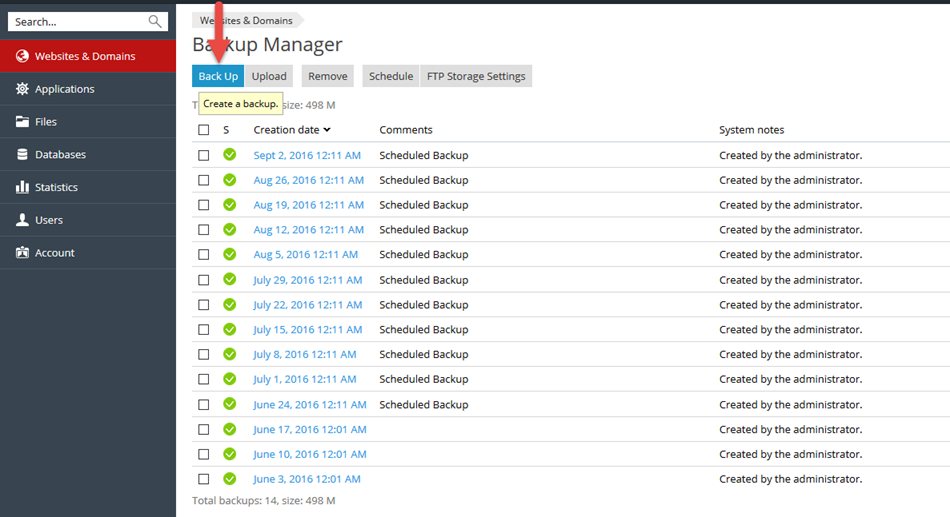Open the Statistics bar chart icon

click(22, 187)
